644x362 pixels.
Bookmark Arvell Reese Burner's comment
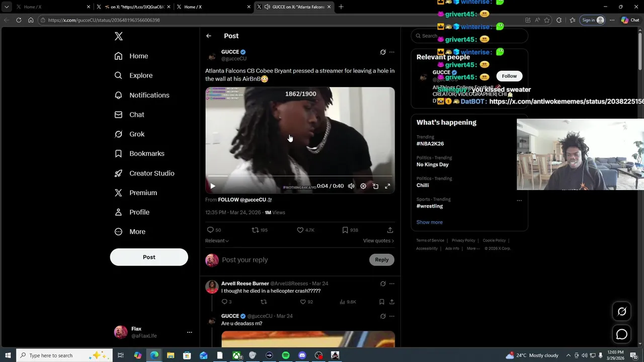(382, 302)
